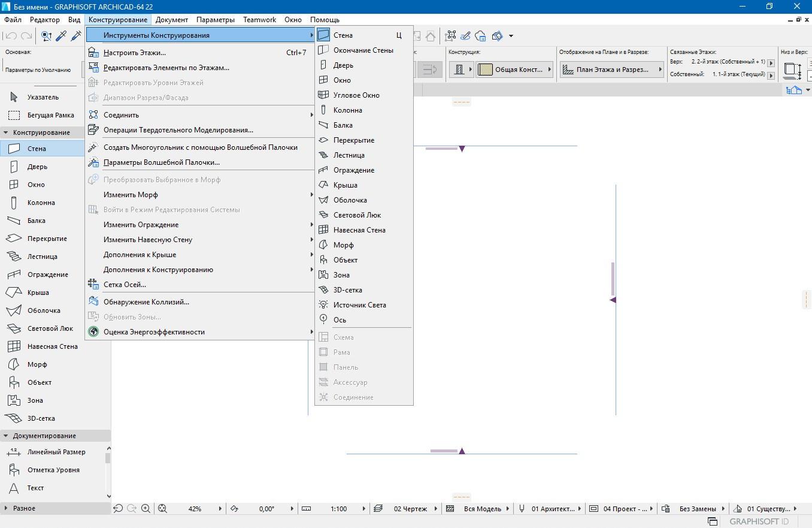Image resolution: width=812 pixels, height=528 pixels.
Task: Select the Колонна tool in the toolbox
Action: (x=41, y=203)
